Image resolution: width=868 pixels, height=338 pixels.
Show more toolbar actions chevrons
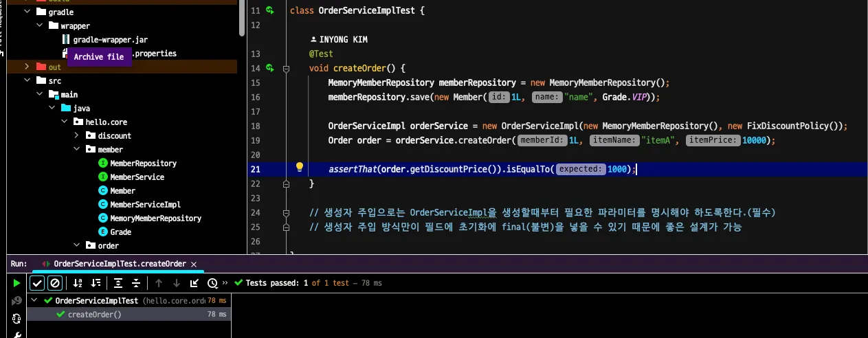(x=225, y=283)
